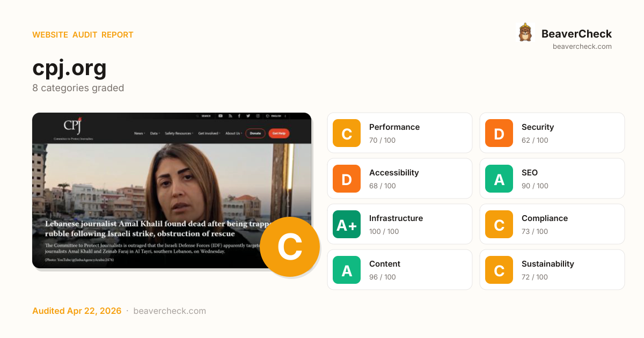The width and height of the screenshot is (644, 338).
Task: Click the Compliance grade C badge
Action: point(499,224)
